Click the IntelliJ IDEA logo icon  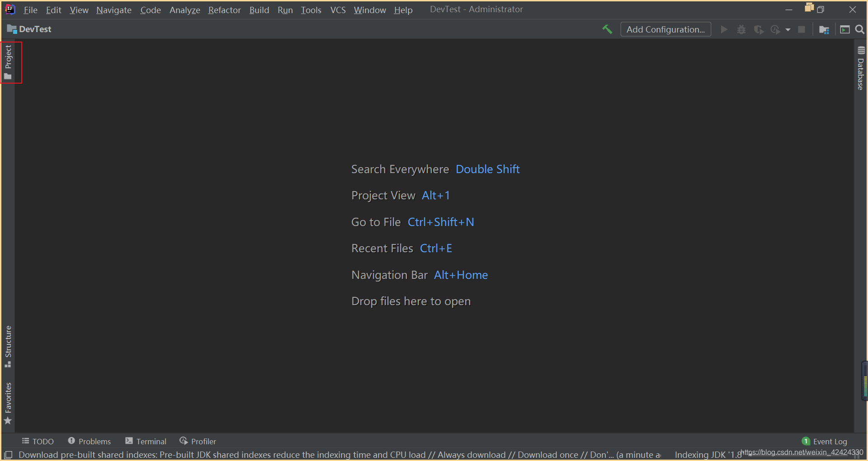(10, 9)
